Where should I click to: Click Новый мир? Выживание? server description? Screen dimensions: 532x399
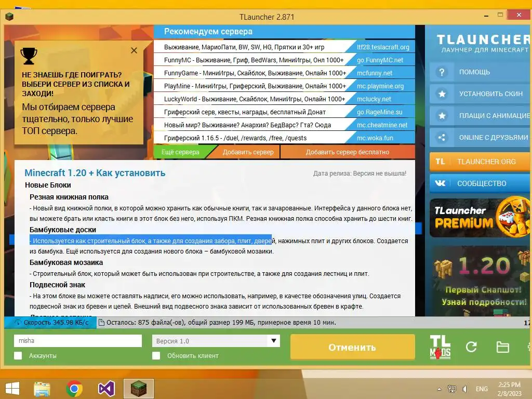click(248, 125)
